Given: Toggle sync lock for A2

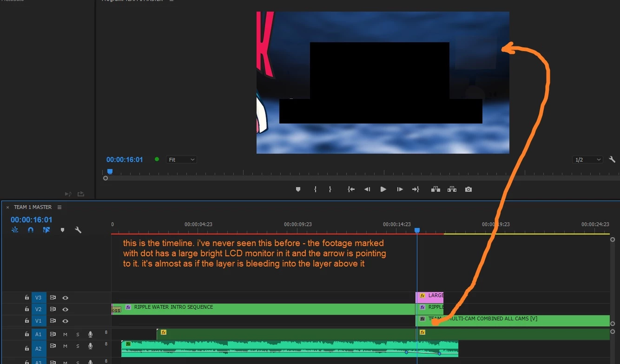Looking at the screenshot, I should (x=53, y=346).
